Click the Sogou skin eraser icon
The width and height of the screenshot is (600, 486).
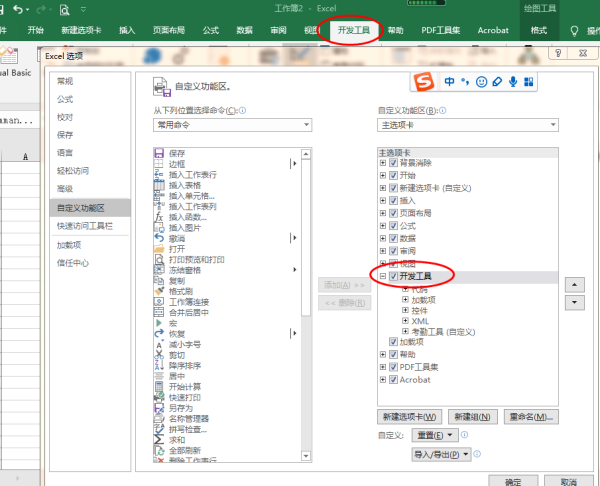[x=497, y=81]
